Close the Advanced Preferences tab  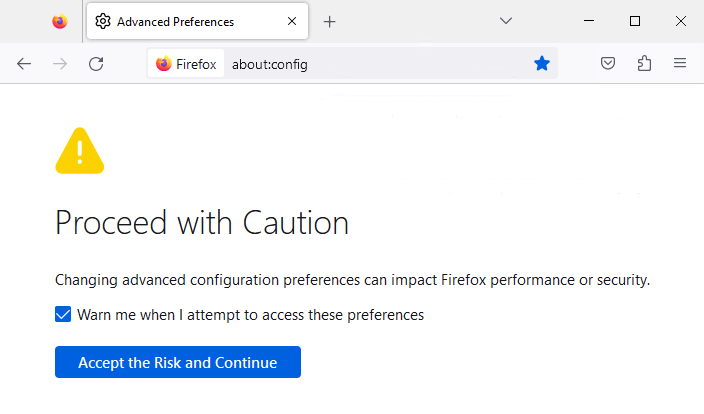pos(292,21)
